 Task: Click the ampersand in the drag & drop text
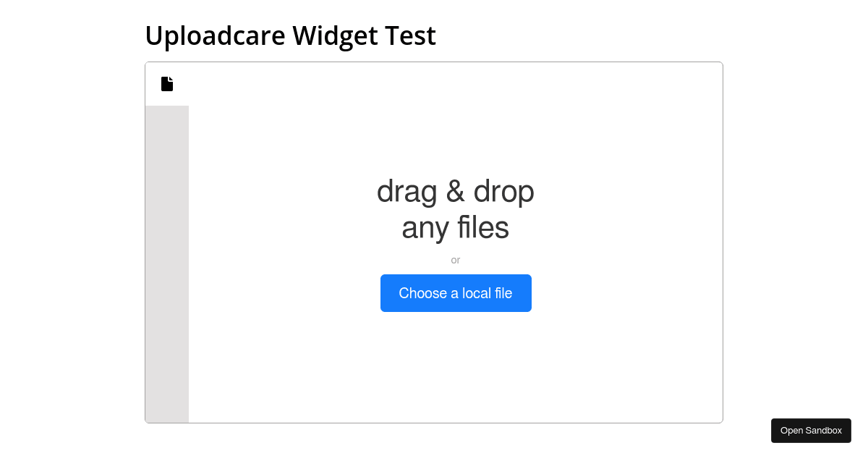tap(455, 191)
